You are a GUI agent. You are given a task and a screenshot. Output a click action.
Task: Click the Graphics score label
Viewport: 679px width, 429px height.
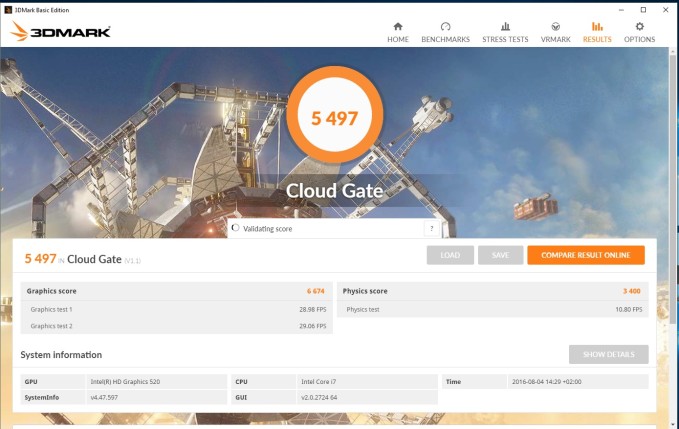(x=51, y=291)
